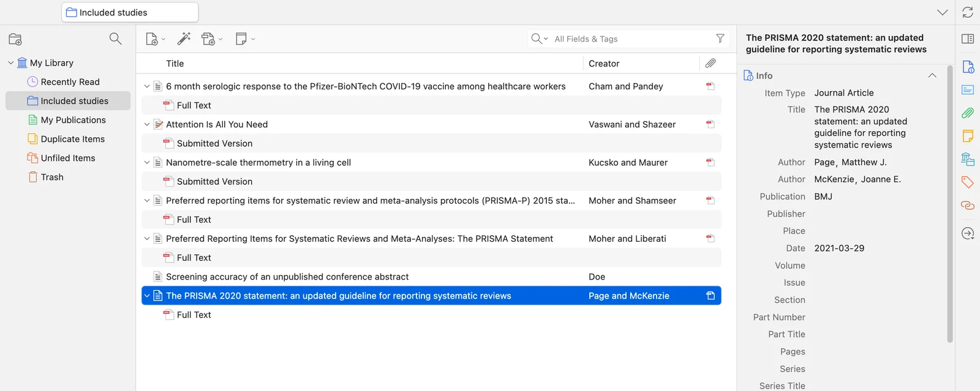Select Full Text under PRISMA-P 2015 protocols

point(431,219)
